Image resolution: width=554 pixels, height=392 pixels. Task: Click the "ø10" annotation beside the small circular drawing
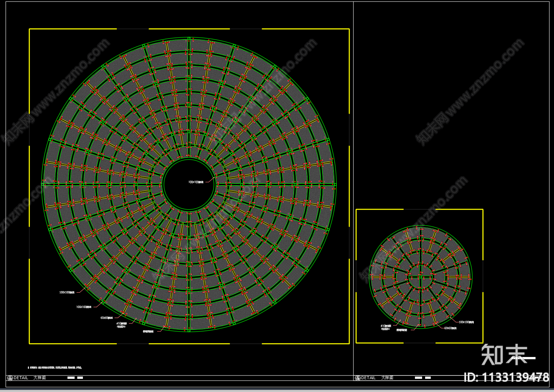386,327
